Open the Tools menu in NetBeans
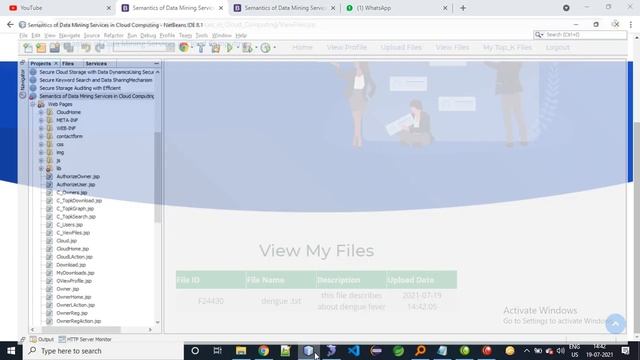Screen dimensions: 640x360 coord(201,36)
